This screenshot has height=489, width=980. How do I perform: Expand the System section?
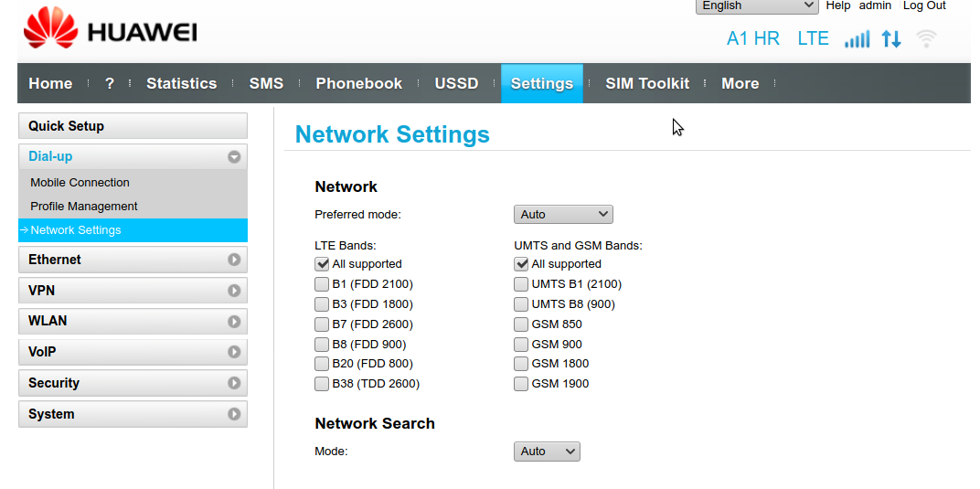point(133,414)
